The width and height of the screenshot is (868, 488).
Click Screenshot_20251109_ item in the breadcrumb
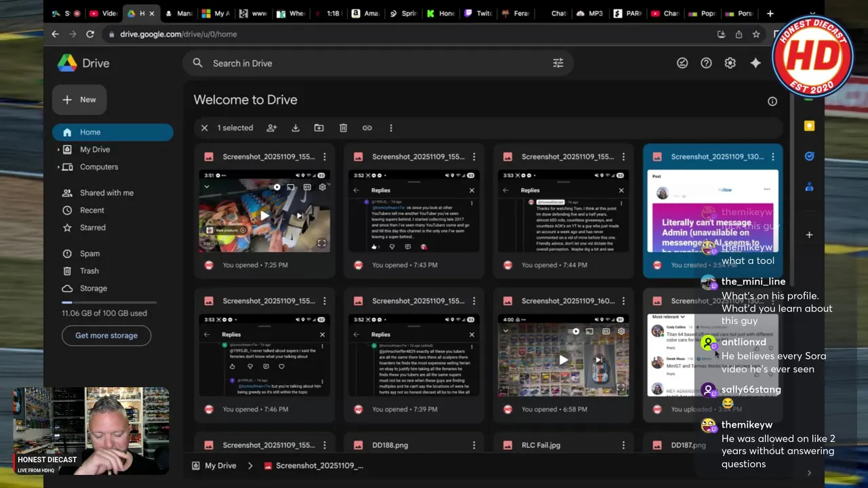pos(313,466)
